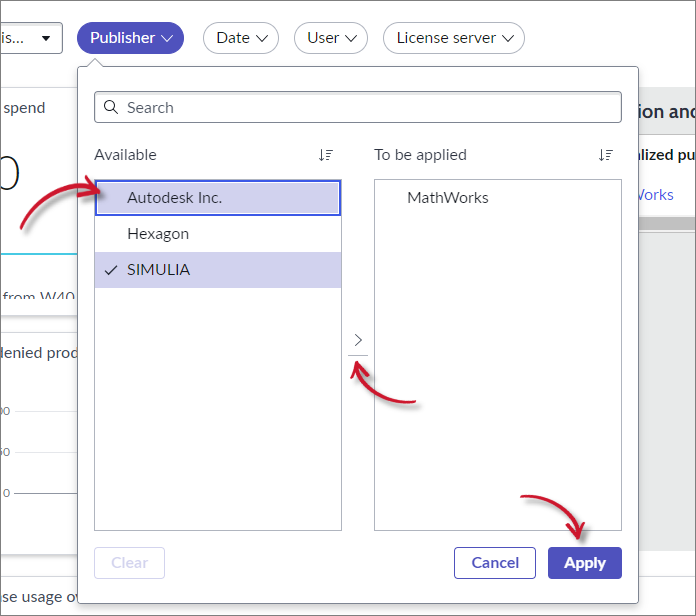
Task: Click the Cancel button
Action: (x=494, y=563)
